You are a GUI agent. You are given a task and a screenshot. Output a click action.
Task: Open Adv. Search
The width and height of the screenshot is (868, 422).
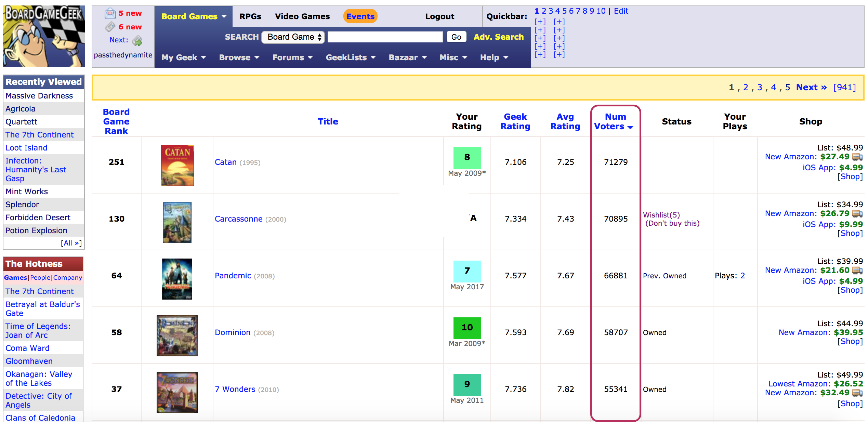tap(499, 37)
